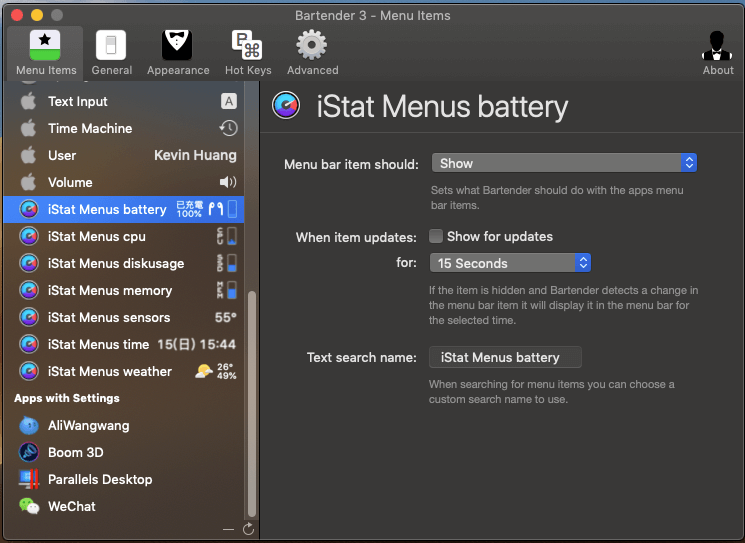Click iStat icon beside iStat Menus cpu
This screenshot has width=745, height=543.
tap(29, 236)
